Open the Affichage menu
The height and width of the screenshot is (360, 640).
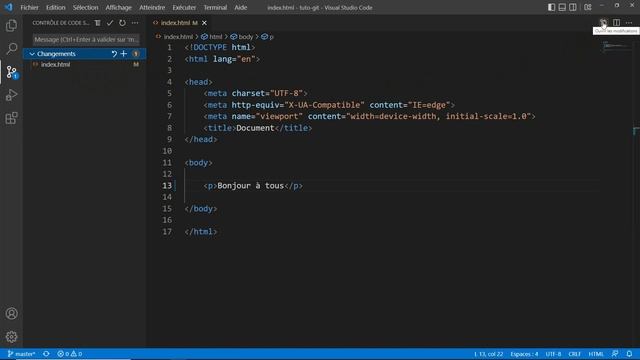click(118, 7)
